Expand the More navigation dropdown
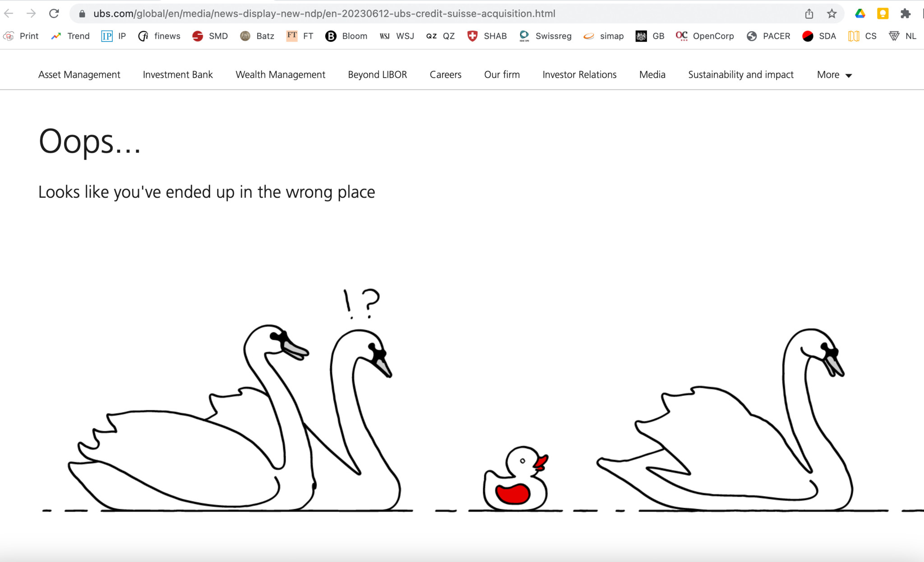 tap(834, 75)
